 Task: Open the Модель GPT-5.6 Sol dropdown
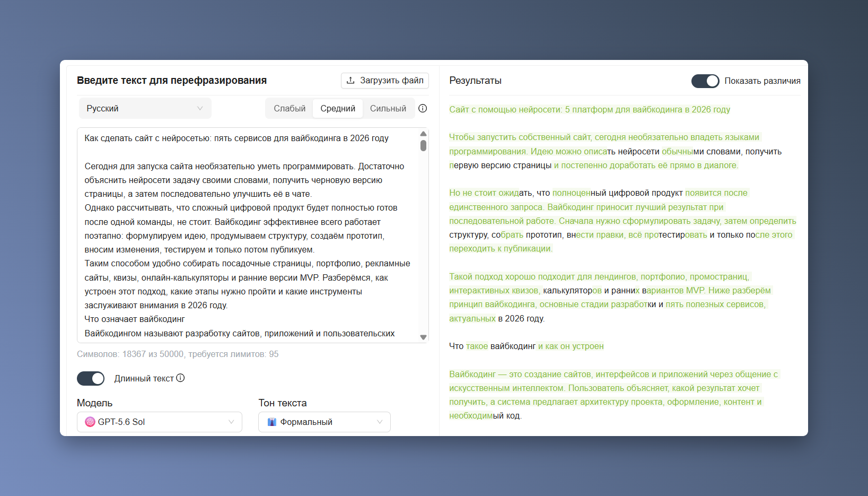coord(160,422)
